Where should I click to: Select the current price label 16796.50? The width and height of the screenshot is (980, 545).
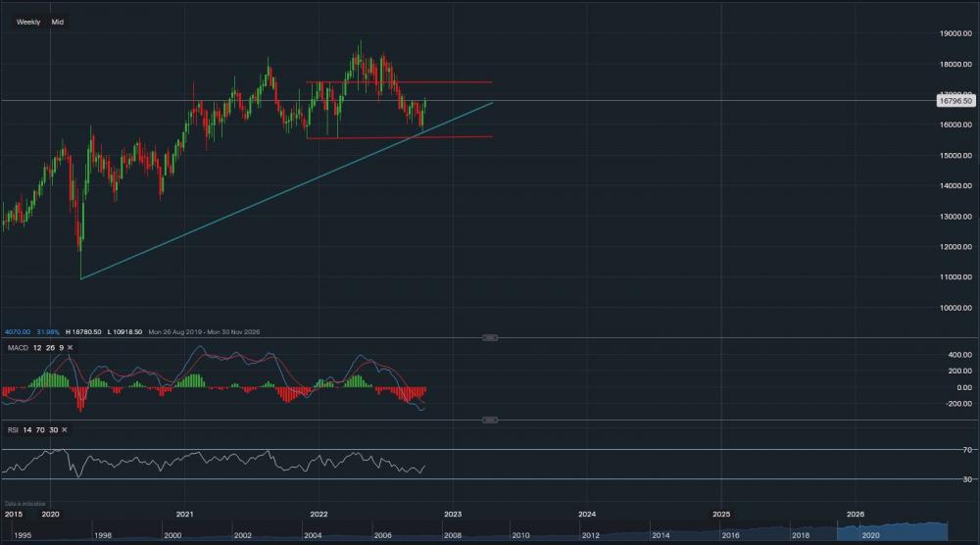point(954,100)
